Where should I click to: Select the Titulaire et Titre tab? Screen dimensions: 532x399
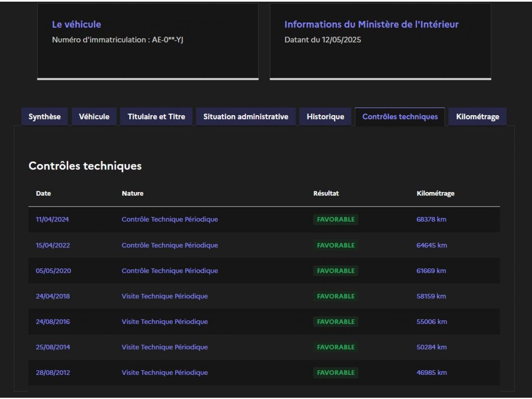(156, 117)
